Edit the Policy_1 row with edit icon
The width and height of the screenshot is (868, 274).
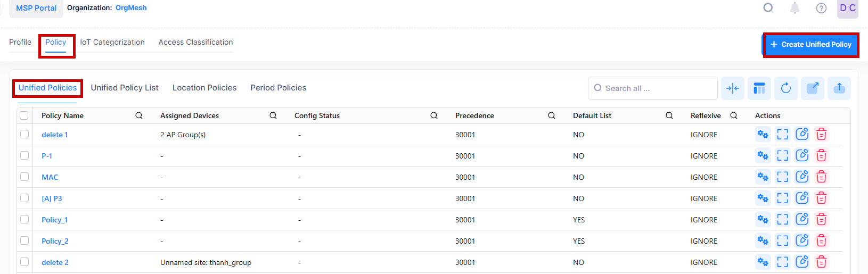tap(802, 219)
